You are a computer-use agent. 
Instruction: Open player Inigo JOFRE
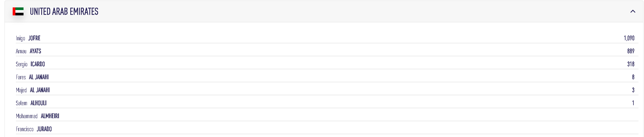(28, 38)
